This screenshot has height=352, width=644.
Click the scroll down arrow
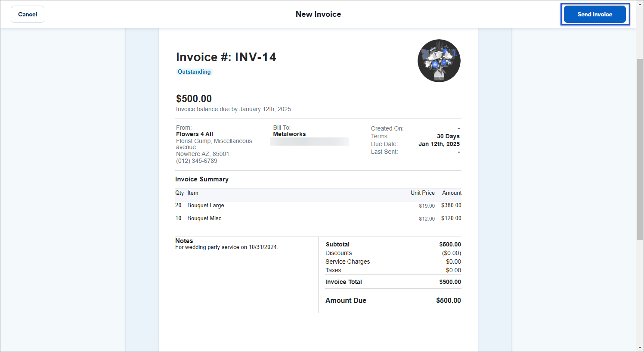[x=640, y=348]
